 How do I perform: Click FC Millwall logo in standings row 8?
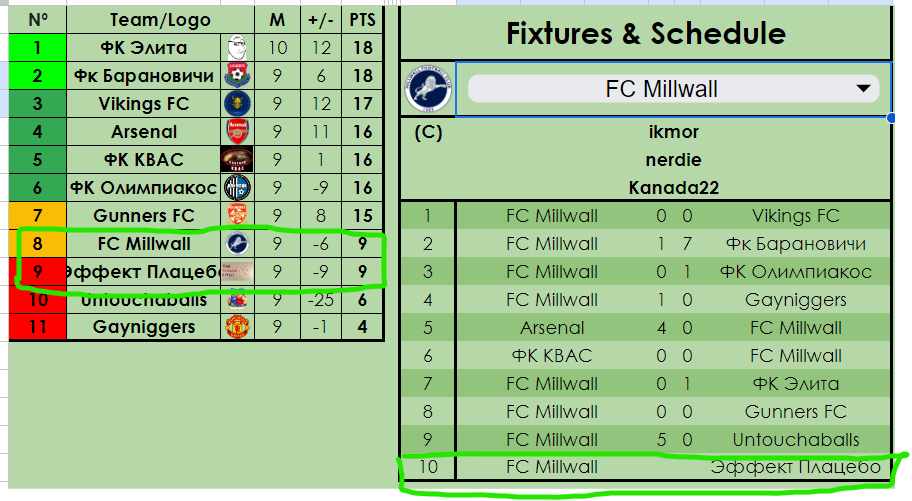(x=237, y=243)
